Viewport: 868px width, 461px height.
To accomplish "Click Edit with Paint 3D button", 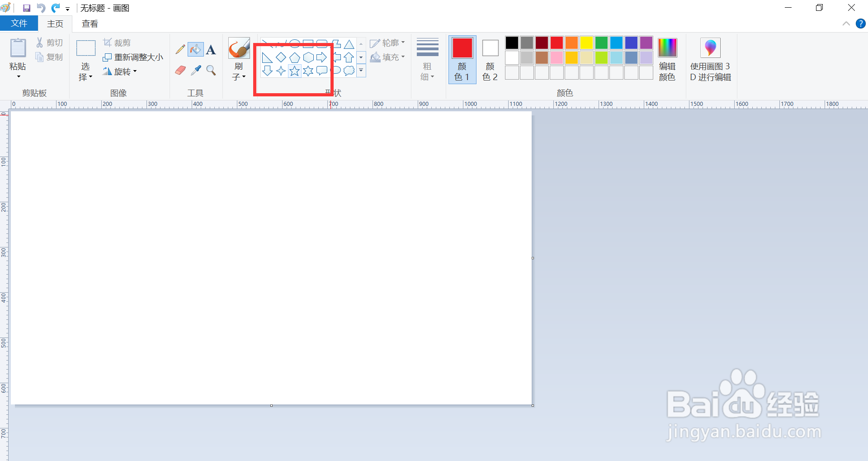I will point(710,60).
